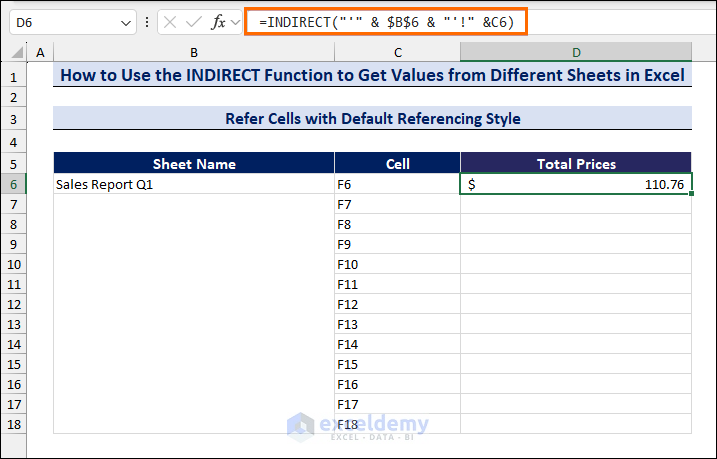Expand the Name Box dropdown arrow

(125, 22)
